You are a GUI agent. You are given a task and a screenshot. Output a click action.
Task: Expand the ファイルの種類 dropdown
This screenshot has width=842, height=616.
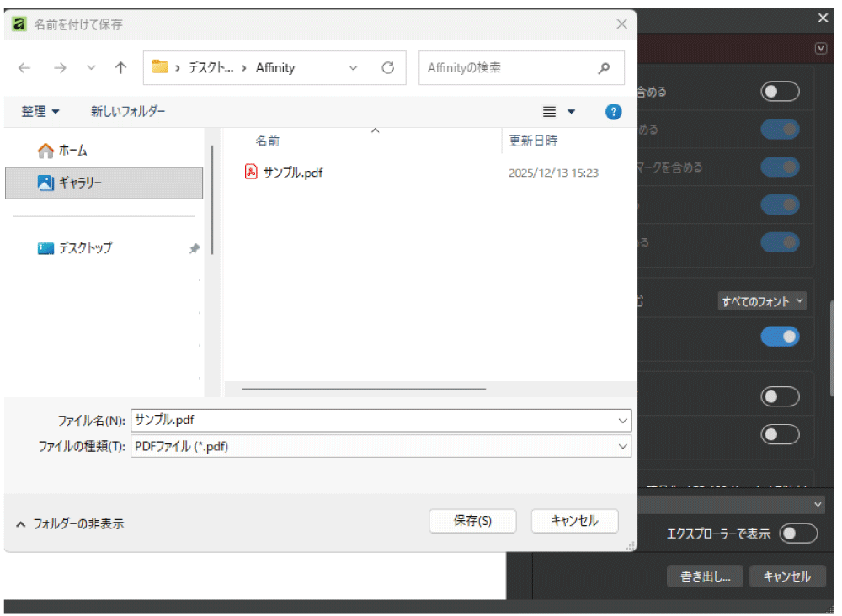pos(623,447)
